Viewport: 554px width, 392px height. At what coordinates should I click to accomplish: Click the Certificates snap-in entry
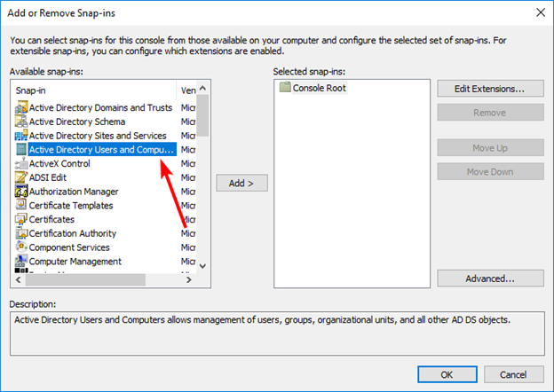(x=51, y=220)
